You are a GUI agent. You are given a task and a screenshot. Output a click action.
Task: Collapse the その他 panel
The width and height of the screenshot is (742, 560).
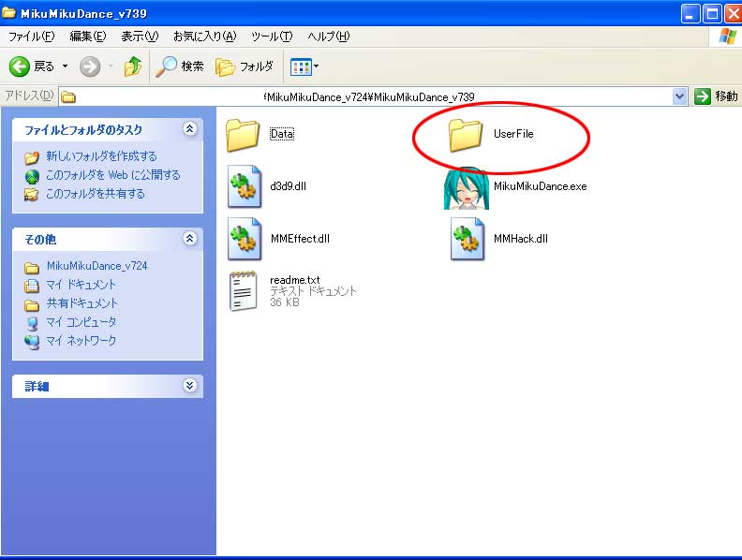[x=190, y=239]
